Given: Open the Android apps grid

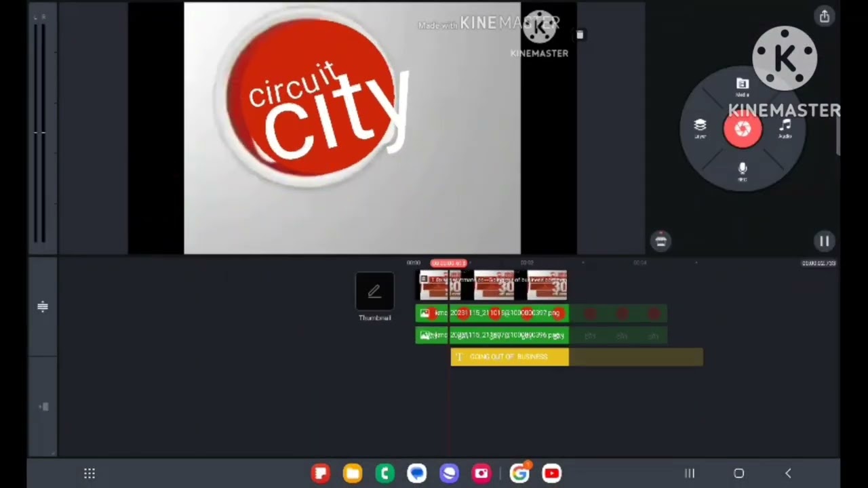Looking at the screenshot, I should point(90,473).
